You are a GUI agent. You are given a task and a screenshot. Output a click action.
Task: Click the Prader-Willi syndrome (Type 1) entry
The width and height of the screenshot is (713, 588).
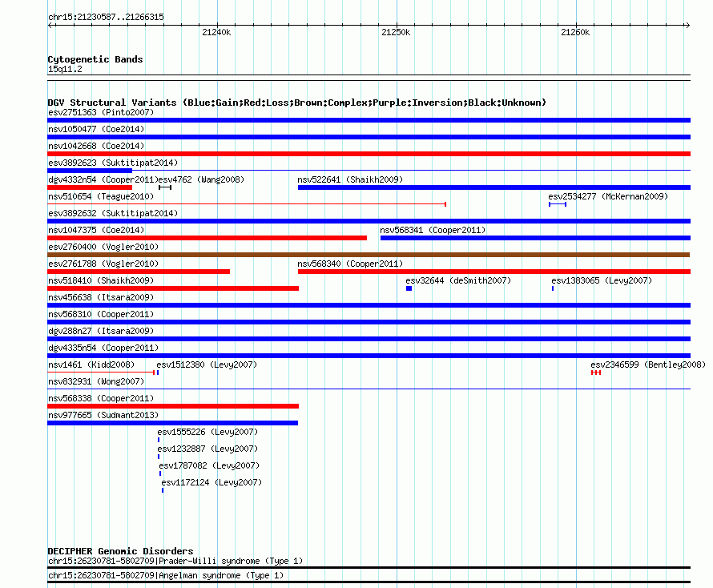coord(175,562)
